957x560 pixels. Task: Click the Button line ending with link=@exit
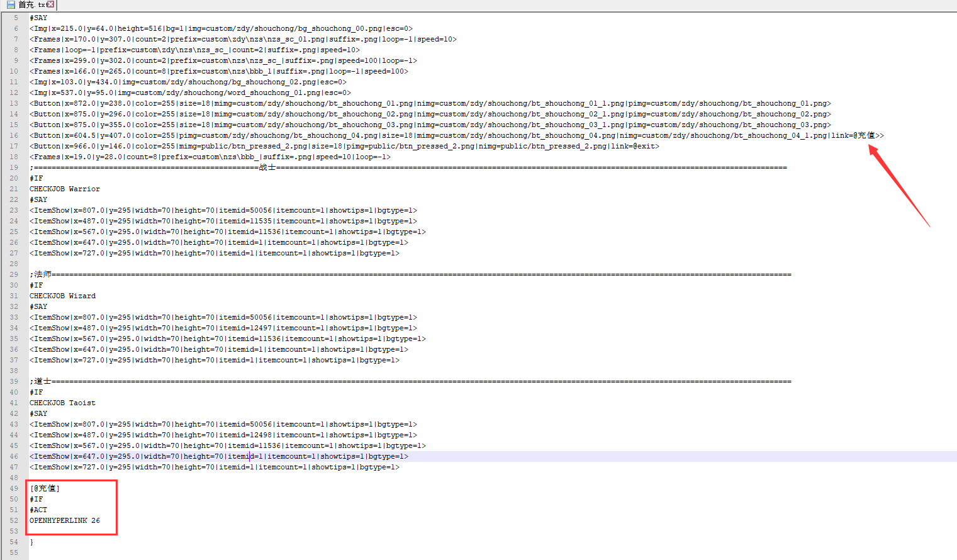click(344, 146)
